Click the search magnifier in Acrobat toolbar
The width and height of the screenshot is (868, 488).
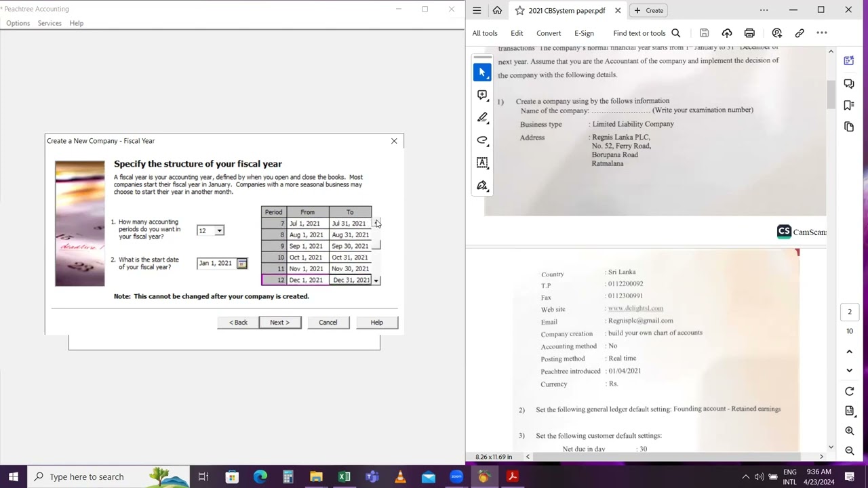[675, 33]
